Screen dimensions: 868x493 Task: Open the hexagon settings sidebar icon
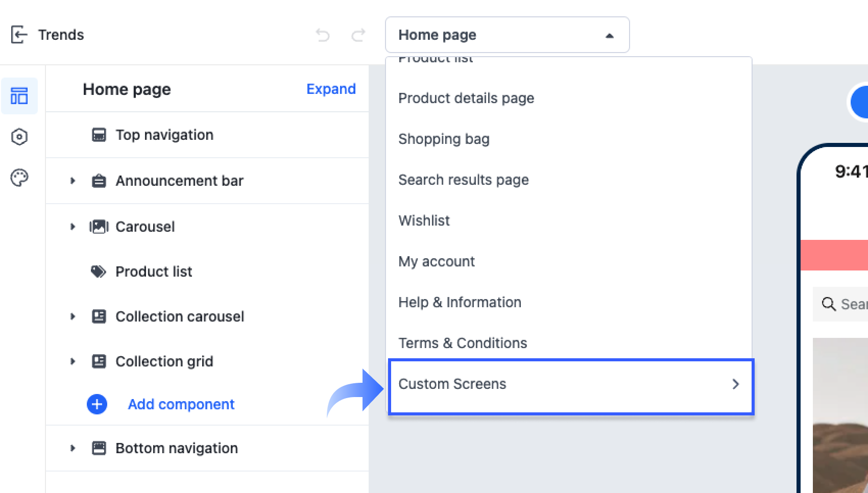[19, 137]
